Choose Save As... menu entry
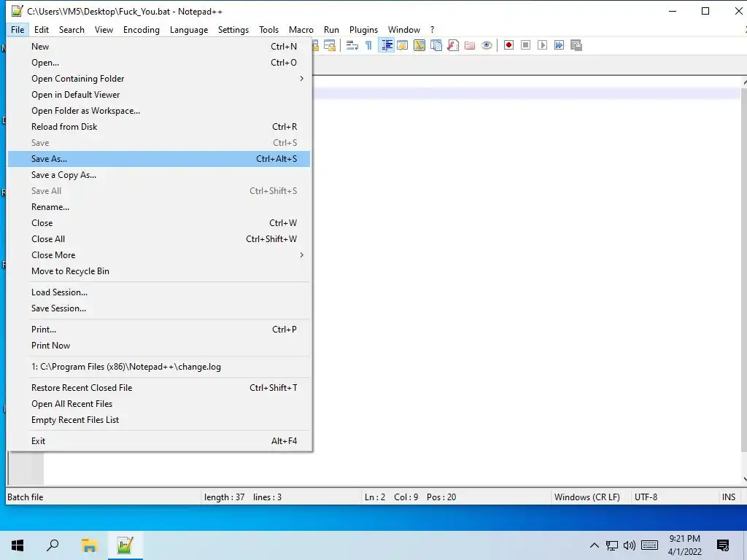Viewport: 747px width, 560px height. (158, 159)
